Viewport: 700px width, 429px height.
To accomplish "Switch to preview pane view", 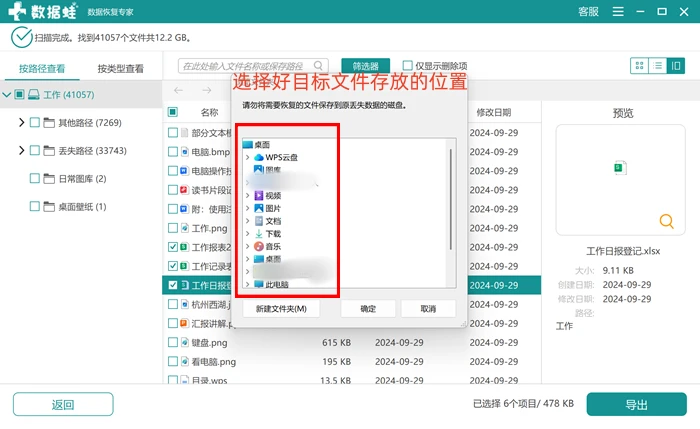I will point(676,66).
